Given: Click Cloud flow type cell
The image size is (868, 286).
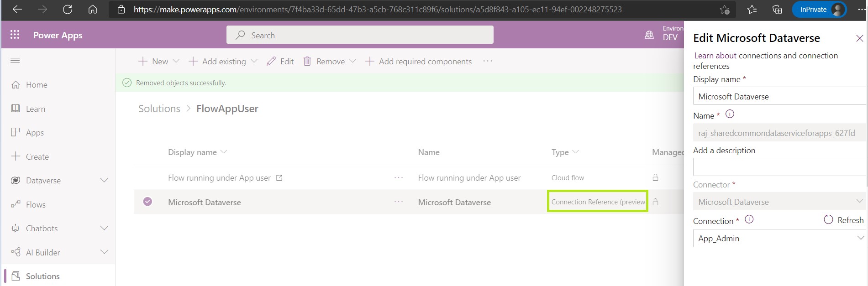Looking at the screenshot, I should point(568,178).
